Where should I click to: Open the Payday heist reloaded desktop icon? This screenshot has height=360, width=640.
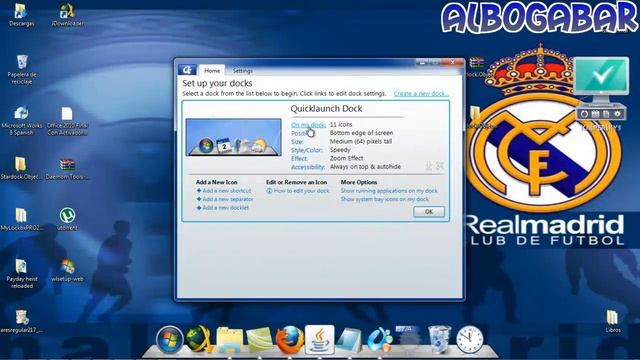[22, 274]
